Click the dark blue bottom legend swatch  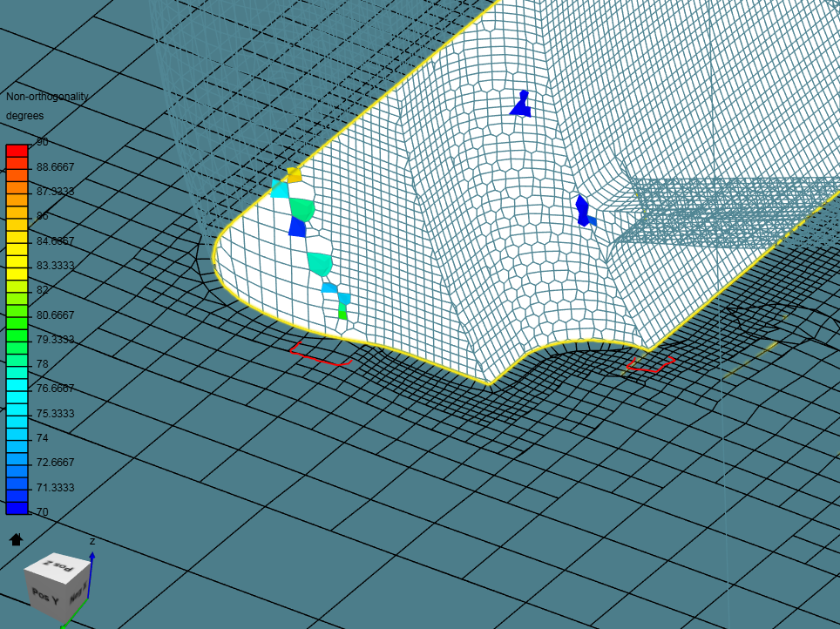coord(17,509)
